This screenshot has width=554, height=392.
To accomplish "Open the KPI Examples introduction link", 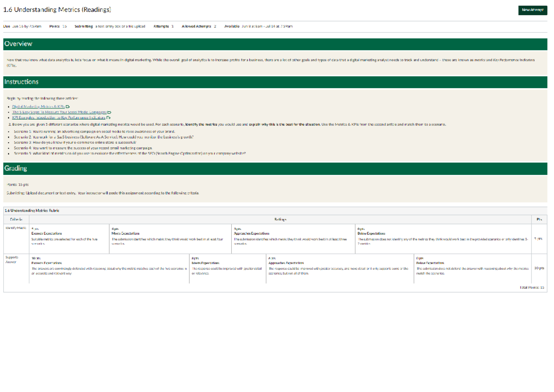I will tap(59, 117).
